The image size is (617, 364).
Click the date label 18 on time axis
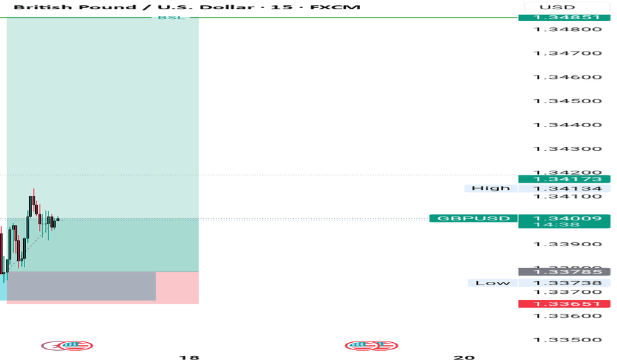coord(189,357)
